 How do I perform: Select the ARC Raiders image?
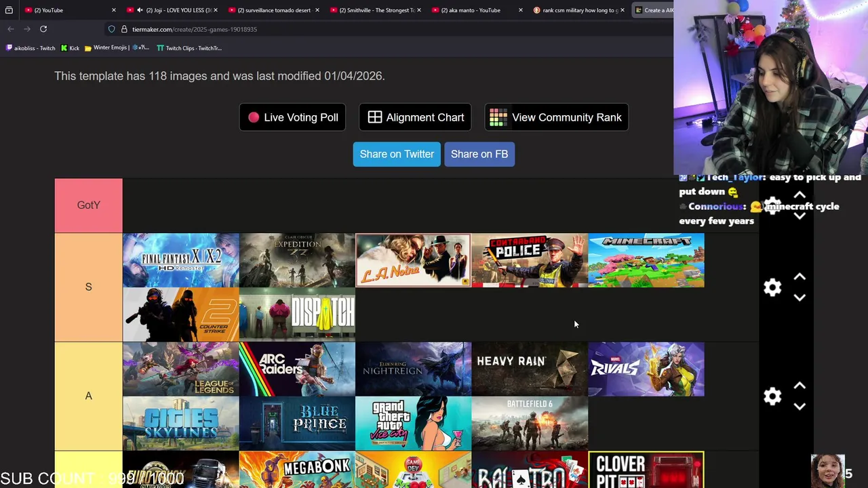click(297, 369)
